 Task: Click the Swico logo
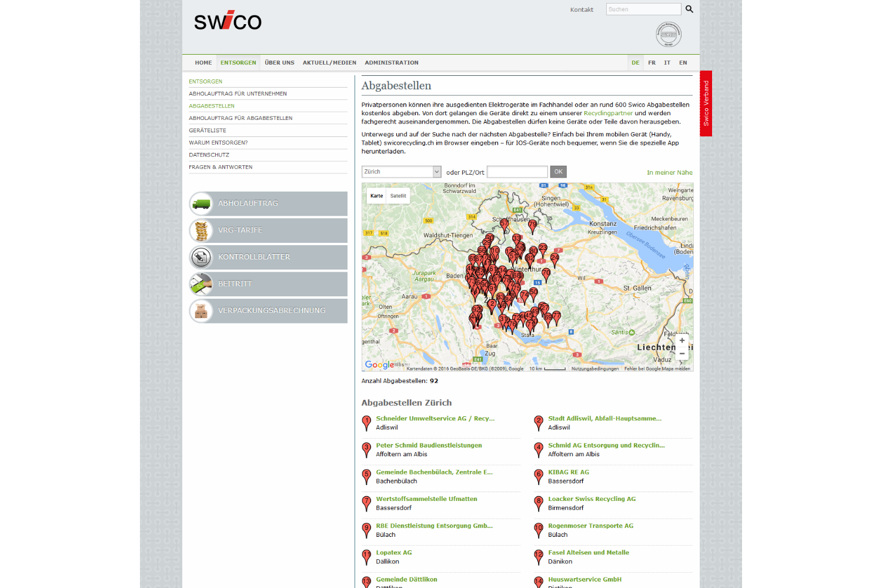(x=228, y=21)
